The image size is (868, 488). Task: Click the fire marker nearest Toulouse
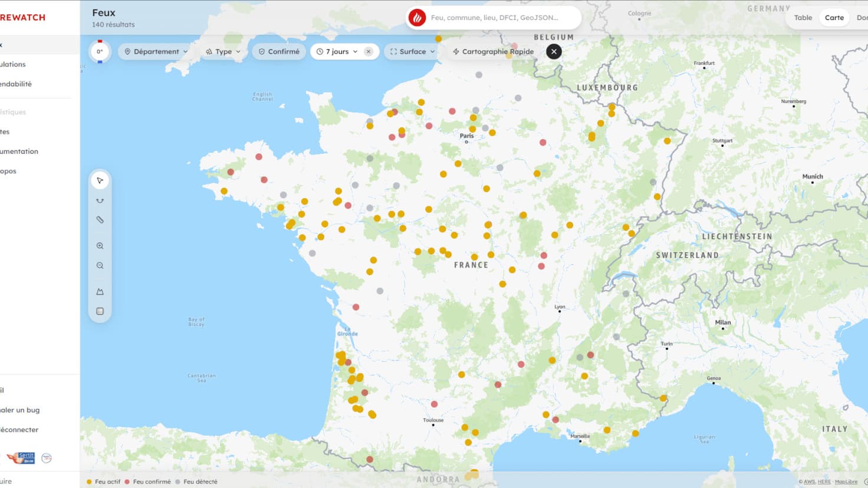(x=435, y=404)
